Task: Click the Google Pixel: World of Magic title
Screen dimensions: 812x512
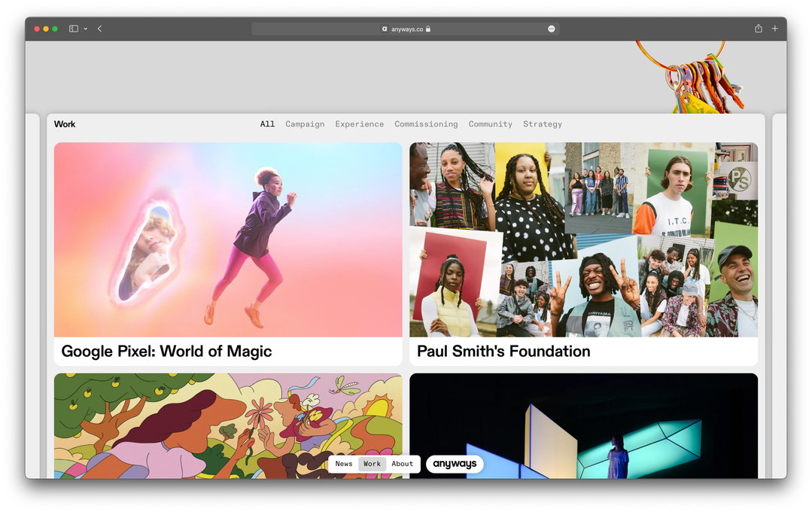Action: (166, 352)
